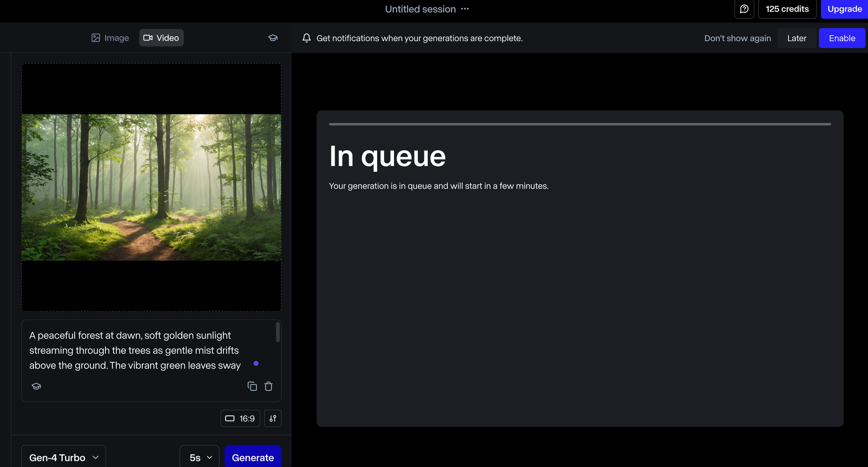Select the Video tab
The height and width of the screenshot is (467, 868).
161,38
